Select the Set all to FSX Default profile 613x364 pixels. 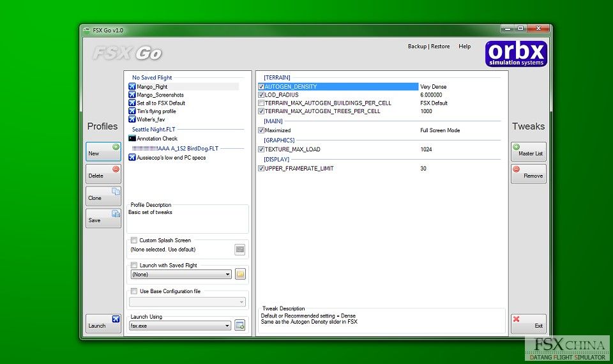tap(161, 103)
